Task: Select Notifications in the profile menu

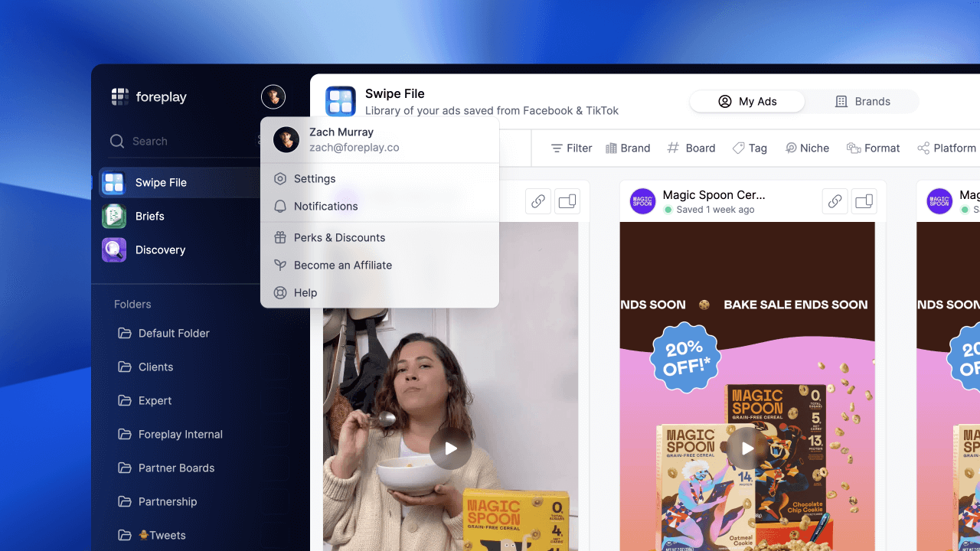Action: pos(380,207)
